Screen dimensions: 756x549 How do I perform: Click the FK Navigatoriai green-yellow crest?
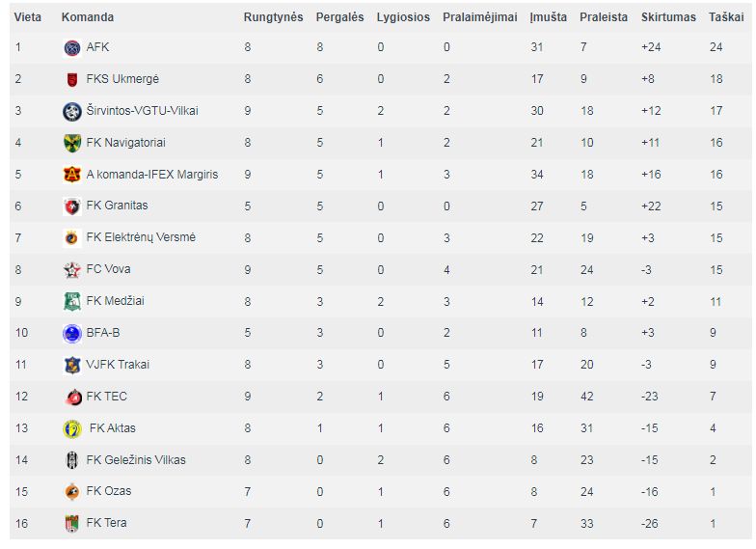[x=71, y=143]
